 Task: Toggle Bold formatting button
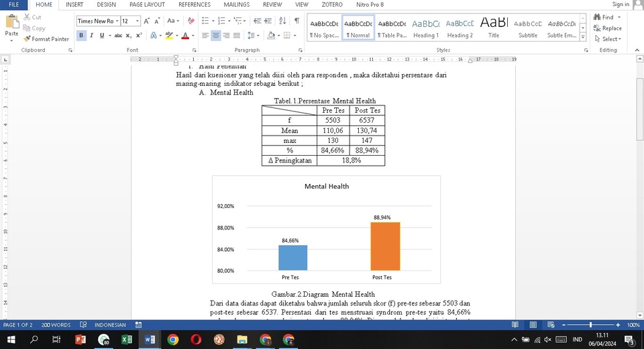click(81, 36)
